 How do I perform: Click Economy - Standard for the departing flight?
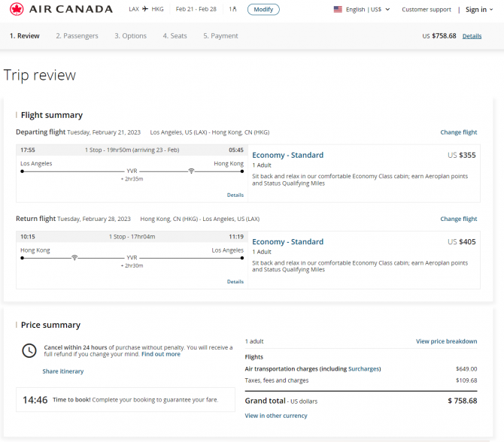pos(287,155)
